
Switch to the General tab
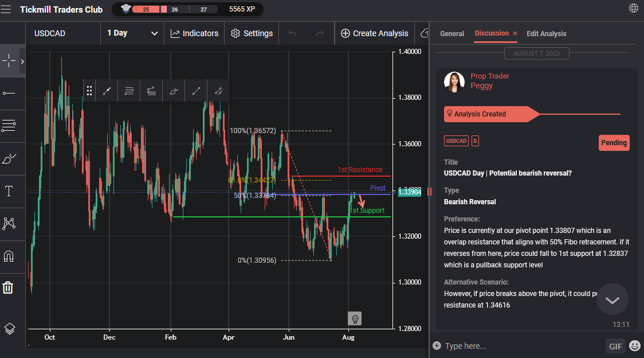pos(452,34)
